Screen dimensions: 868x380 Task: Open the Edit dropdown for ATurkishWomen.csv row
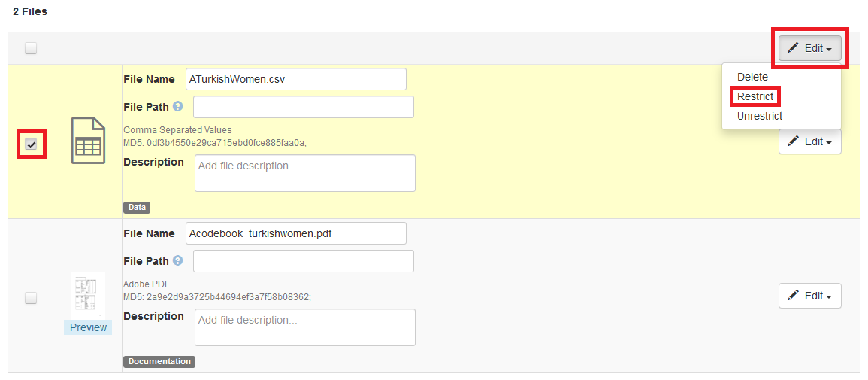click(810, 141)
